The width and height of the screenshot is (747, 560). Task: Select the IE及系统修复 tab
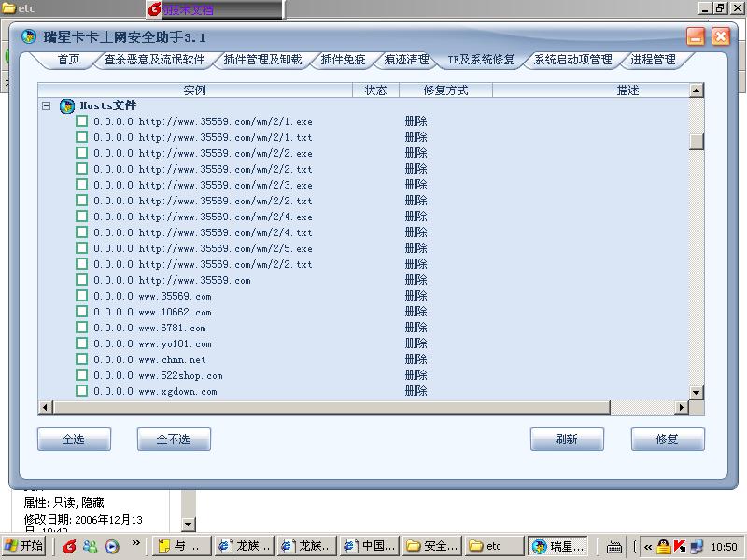(x=481, y=60)
